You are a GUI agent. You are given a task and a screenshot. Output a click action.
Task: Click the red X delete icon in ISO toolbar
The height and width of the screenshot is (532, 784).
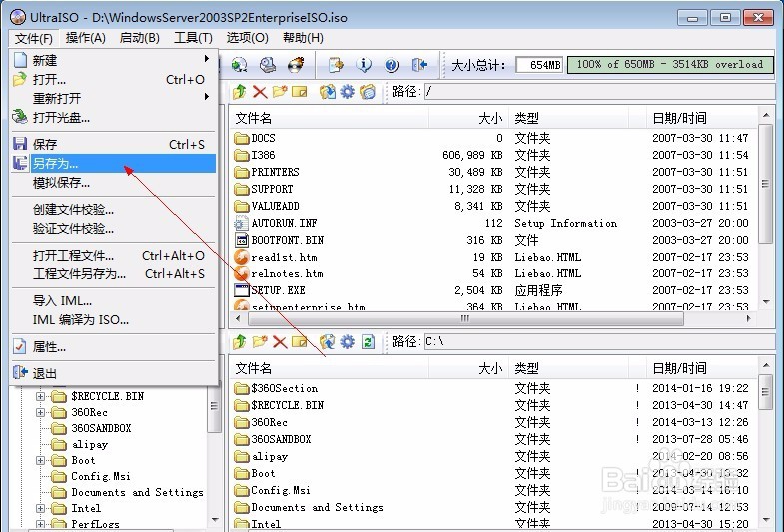260,92
